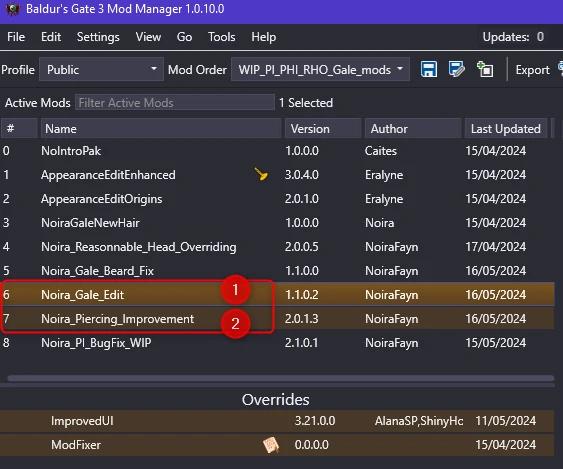Click version 2.1.0.1 cell
The height and width of the screenshot is (469, 563).
302,343
